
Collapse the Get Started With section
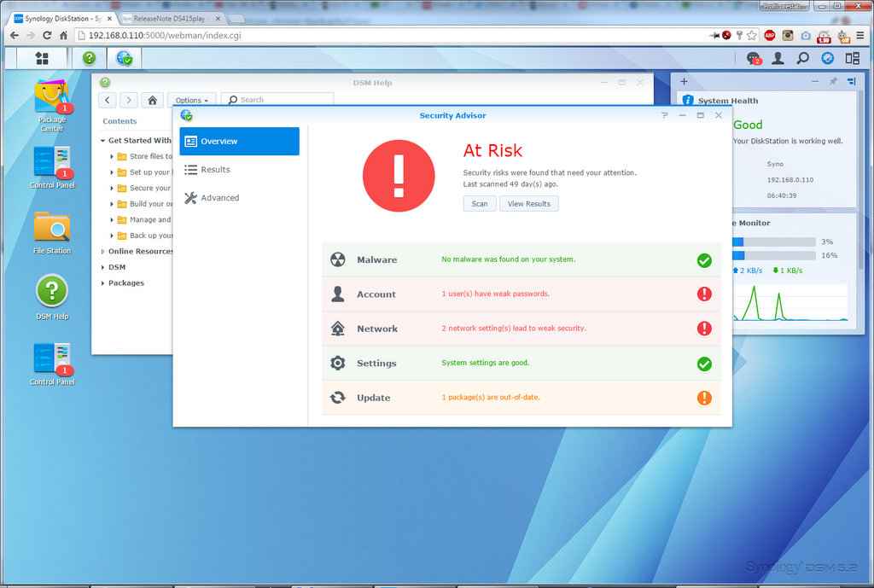point(102,141)
